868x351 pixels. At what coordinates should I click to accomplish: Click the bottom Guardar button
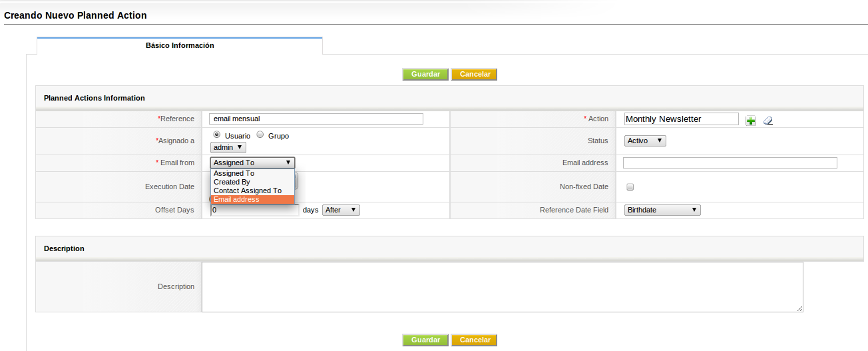coord(425,340)
